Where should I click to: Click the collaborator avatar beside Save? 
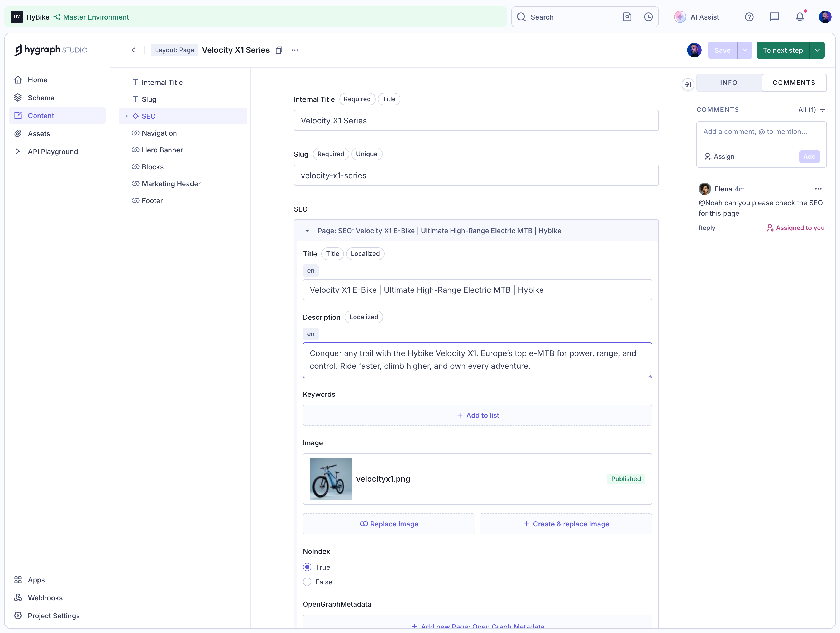pos(694,50)
